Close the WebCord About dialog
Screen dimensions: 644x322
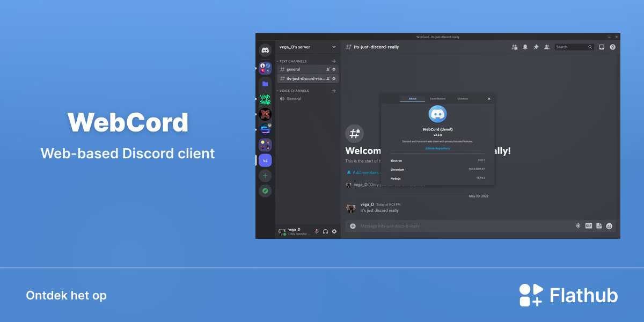pyautogui.click(x=489, y=99)
